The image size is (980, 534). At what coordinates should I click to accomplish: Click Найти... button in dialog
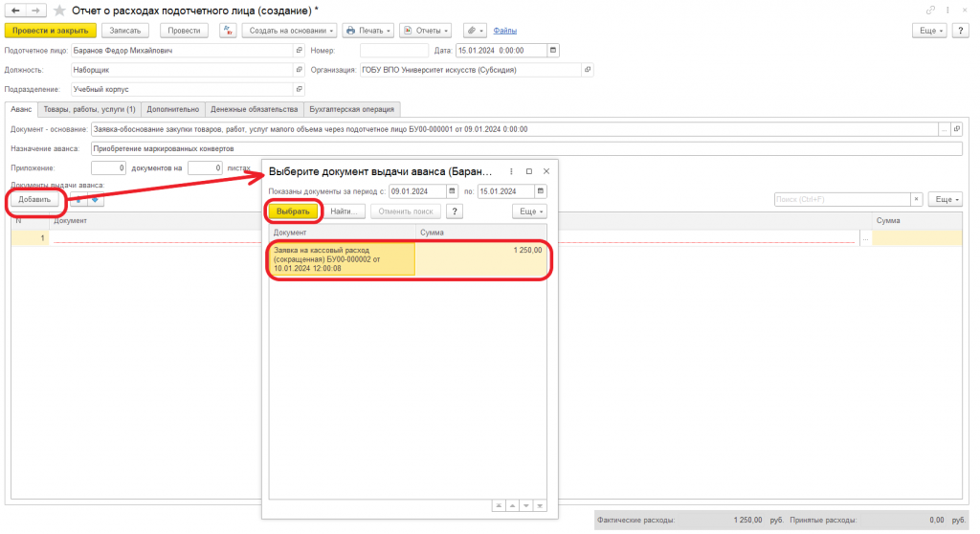point(344,211)
